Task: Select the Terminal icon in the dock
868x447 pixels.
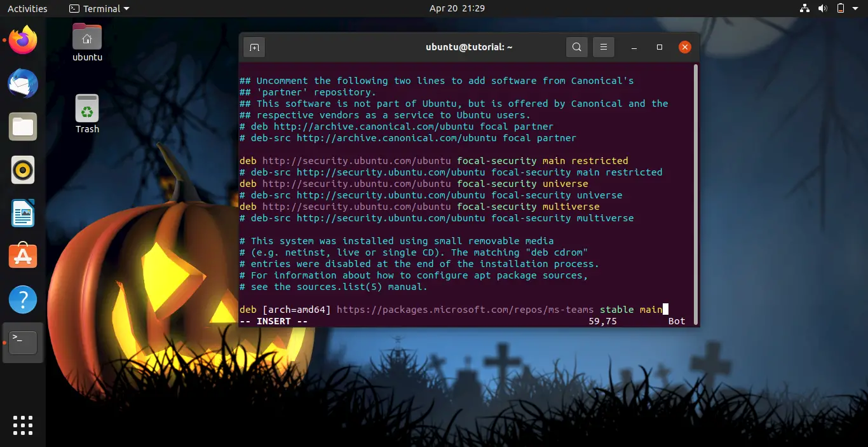Action: pos(23,343)
